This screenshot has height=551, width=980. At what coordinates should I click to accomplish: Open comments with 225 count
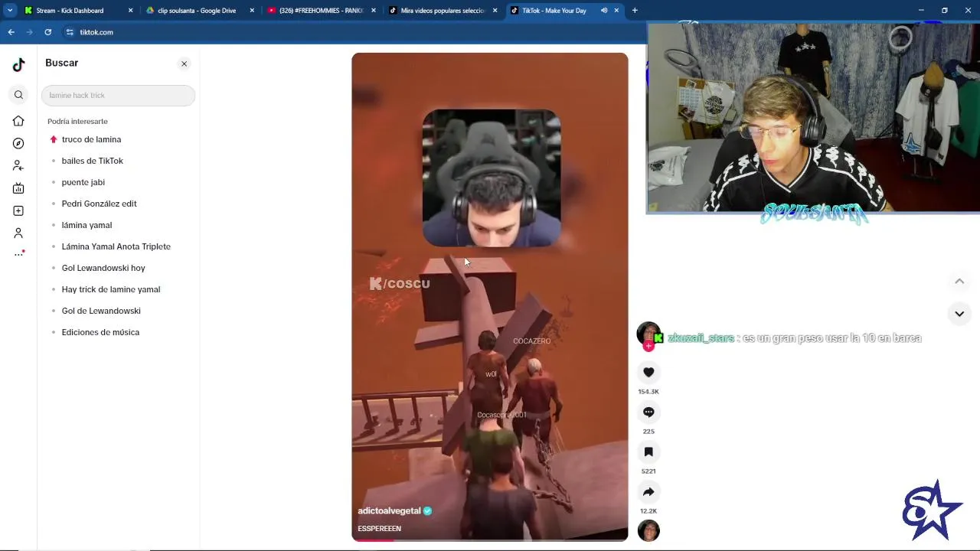point(648,412)
